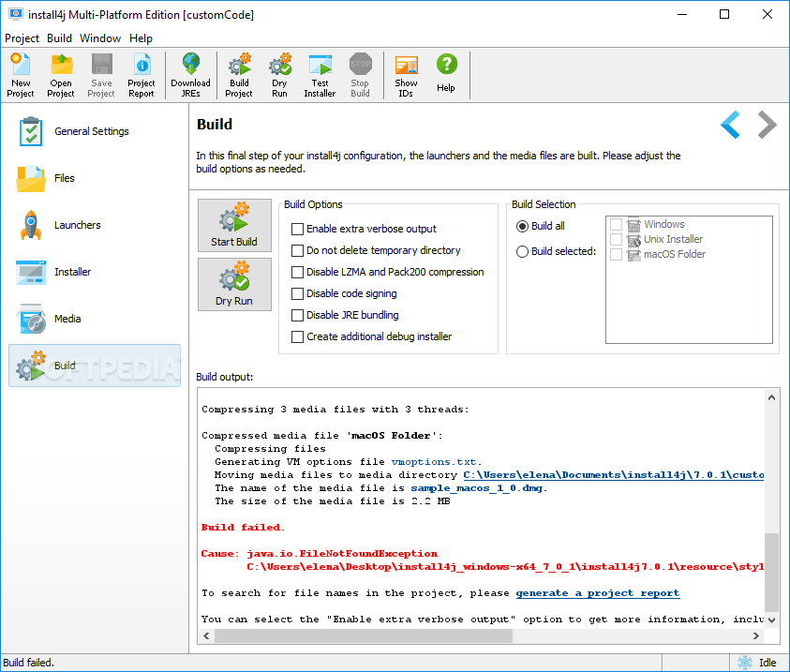Check Do not delete temporary directory
Image resolution: width=790 pixels, height=672 pixels.
pos(297,250)
